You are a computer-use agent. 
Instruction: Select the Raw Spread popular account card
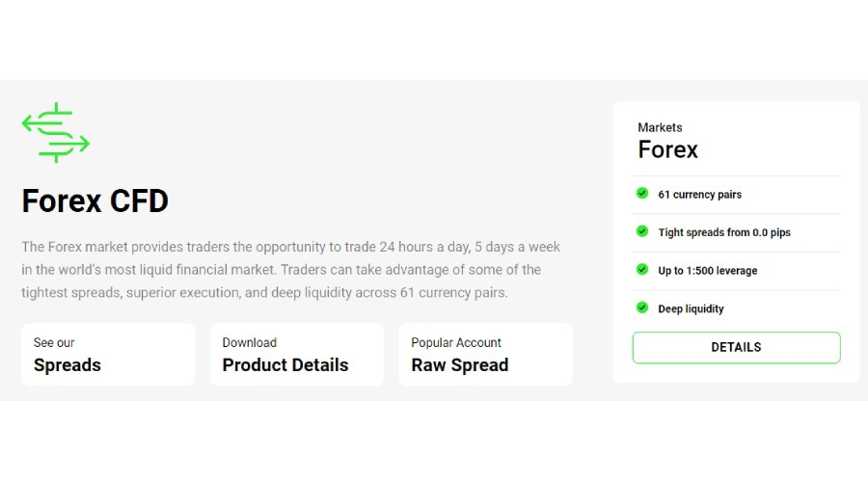point(485,355)
